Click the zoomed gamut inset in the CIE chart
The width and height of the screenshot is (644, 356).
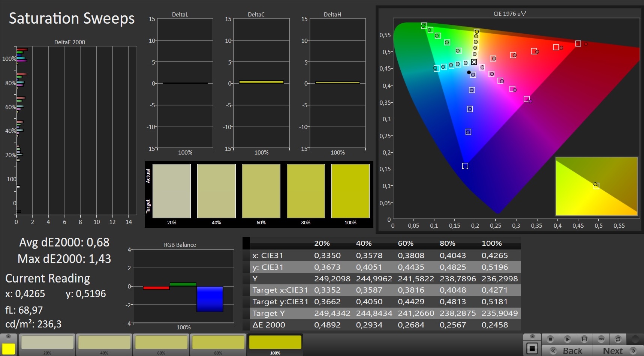[x=596, y=186]
